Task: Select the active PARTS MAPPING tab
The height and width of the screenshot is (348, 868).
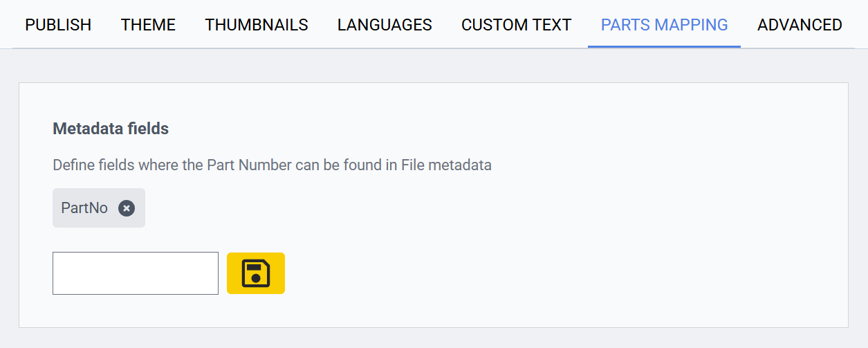Action: 664,25
